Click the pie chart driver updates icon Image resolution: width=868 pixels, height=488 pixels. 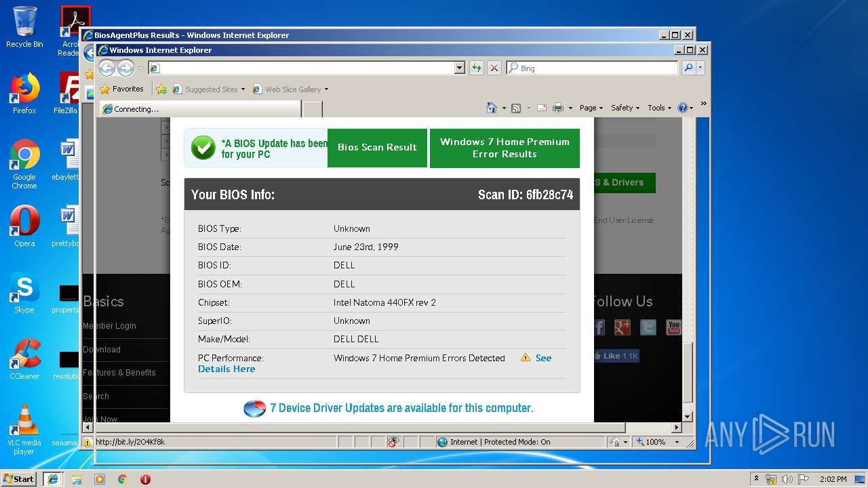pos(254,408)
